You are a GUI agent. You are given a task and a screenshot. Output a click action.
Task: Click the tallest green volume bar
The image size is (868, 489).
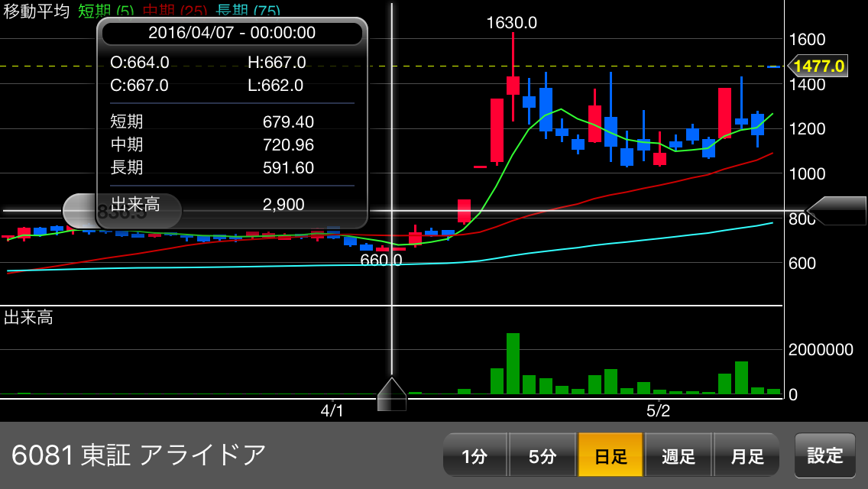[x=513, y=363]
